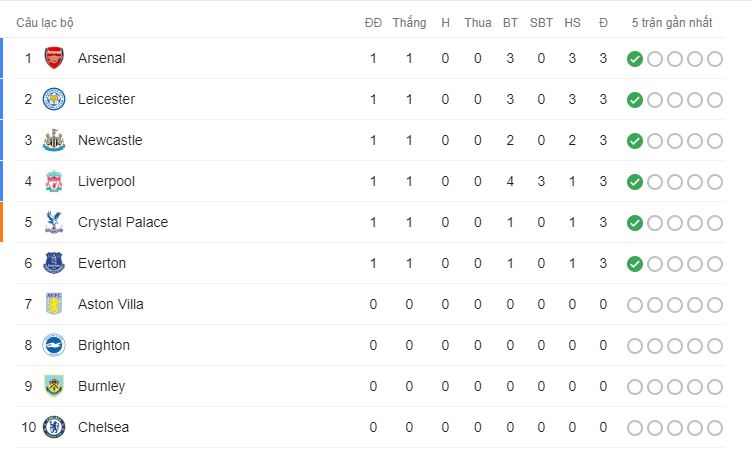Click the Thắng column header
This screenshot has width=752, height=452.
409,23
